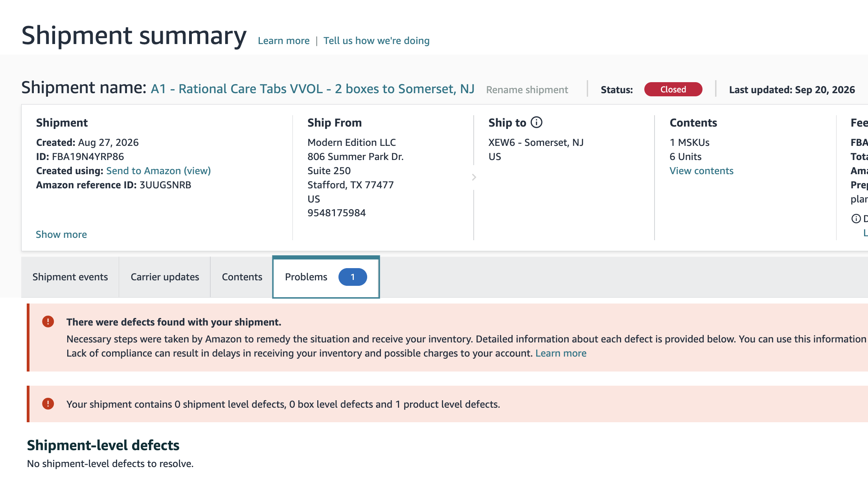This screenshot has width=868, height=493.
Task: Click the defects found alert icon
Action: 48,322
